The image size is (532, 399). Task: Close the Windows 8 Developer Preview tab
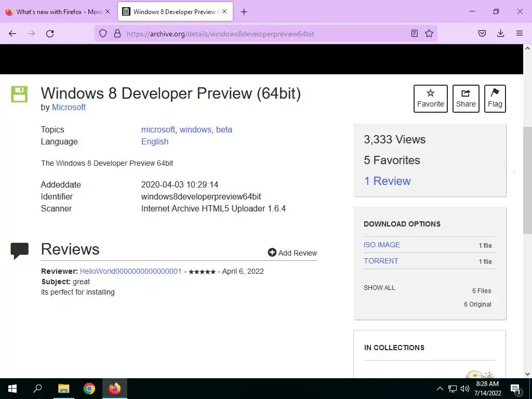tap(224, 11)
